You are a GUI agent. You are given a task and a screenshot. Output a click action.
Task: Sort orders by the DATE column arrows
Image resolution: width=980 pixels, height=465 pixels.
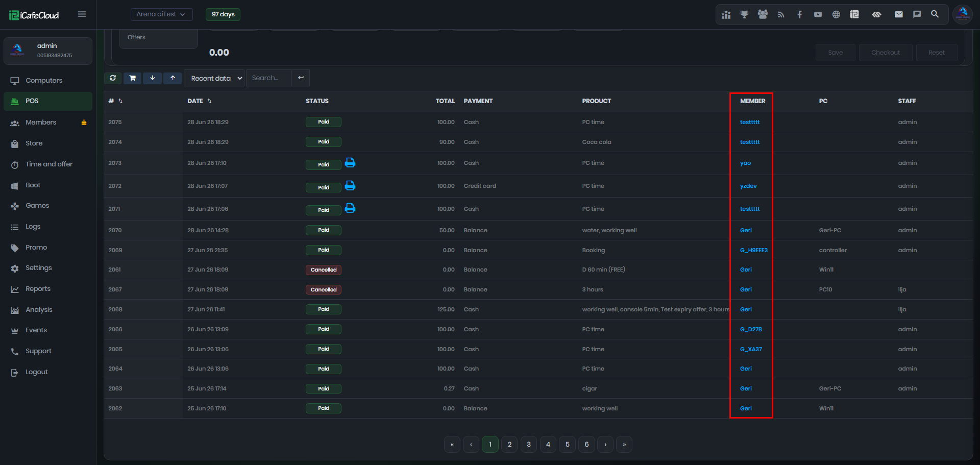coord(209,101)
